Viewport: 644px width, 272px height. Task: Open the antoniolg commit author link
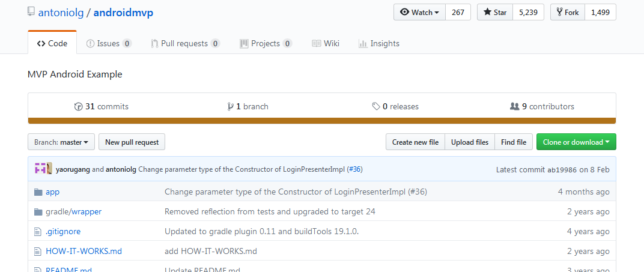(121, 169)
